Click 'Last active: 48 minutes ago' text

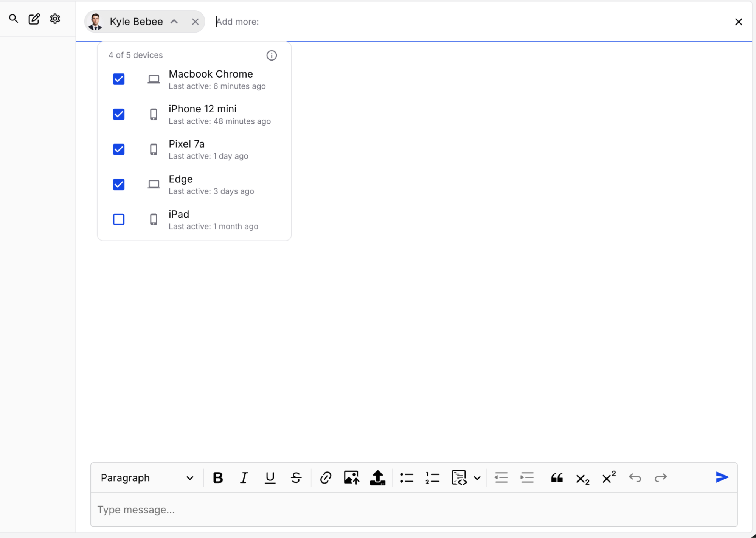pyautogui.click(x=220, y=121)
